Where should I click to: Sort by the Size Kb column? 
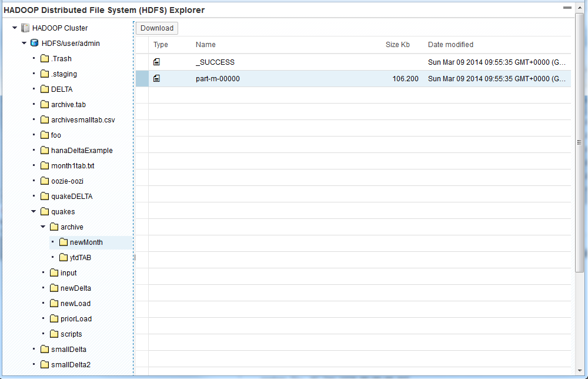pos(397,45)
